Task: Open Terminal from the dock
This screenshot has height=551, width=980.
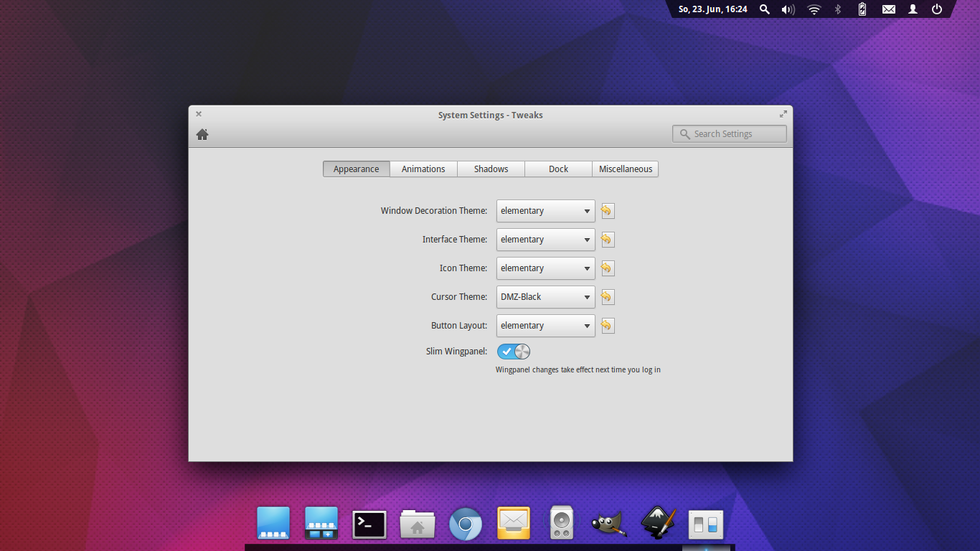Action: tap(369, 524)
